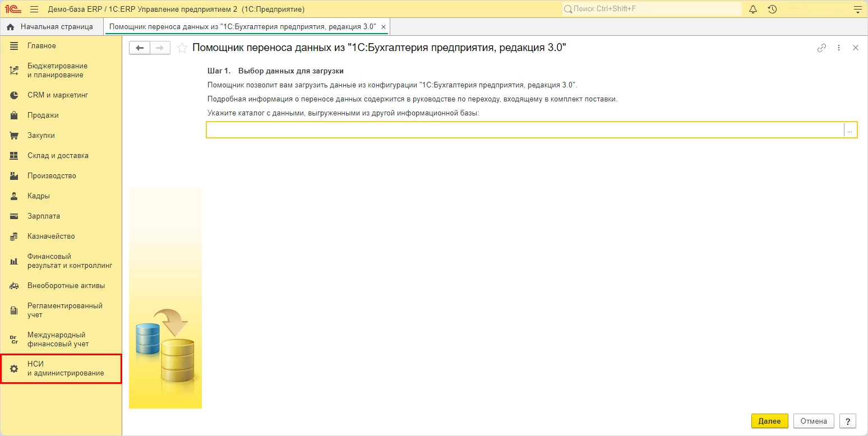This screenshot has width=868, height=436.
Task: Open Международный финансовый учет section
Action: tap(61, 340)
